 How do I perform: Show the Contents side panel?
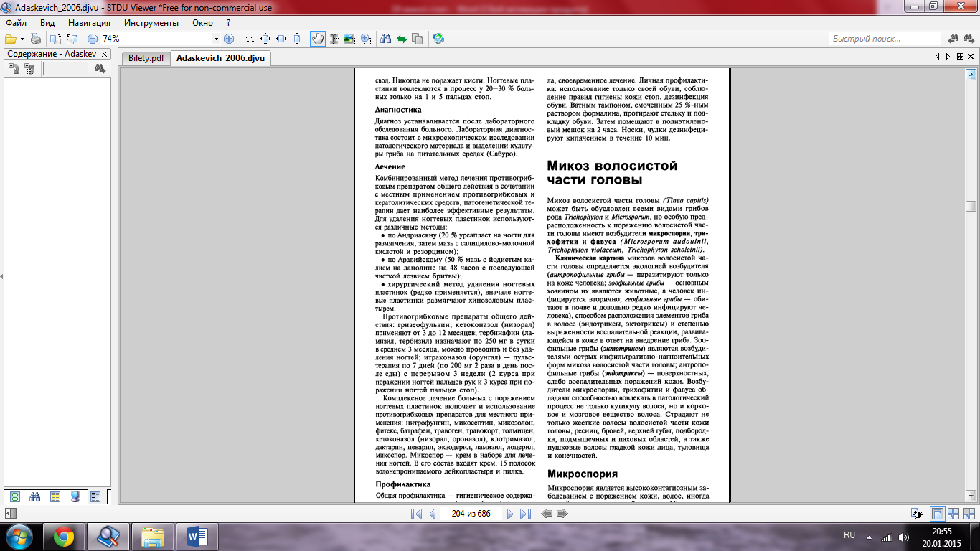click(x=95, y=496)
